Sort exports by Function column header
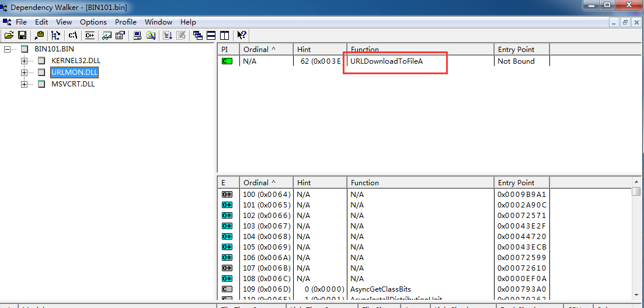 (420, 182)
